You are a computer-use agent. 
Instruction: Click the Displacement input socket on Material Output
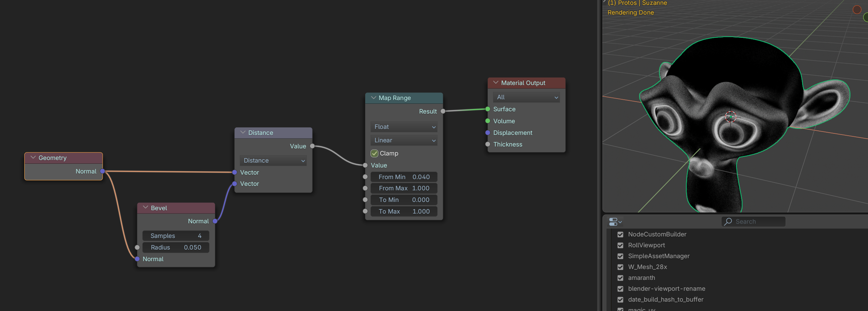point(488,133)
